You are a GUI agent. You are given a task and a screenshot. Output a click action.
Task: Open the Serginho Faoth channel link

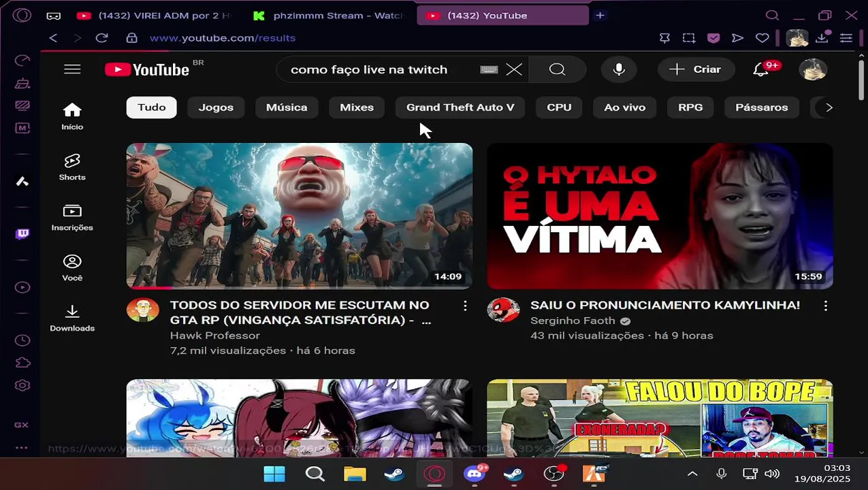click(x=573, y=321)
